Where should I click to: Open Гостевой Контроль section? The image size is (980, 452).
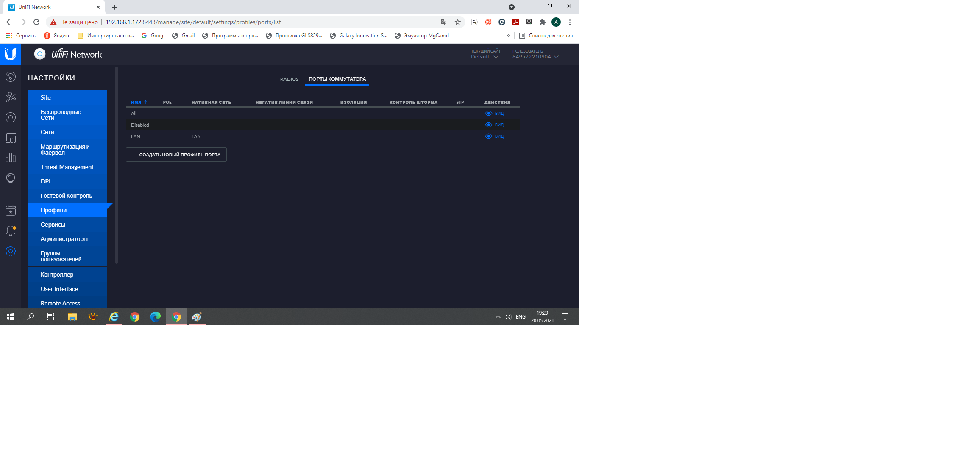click(x=67, y=196)
